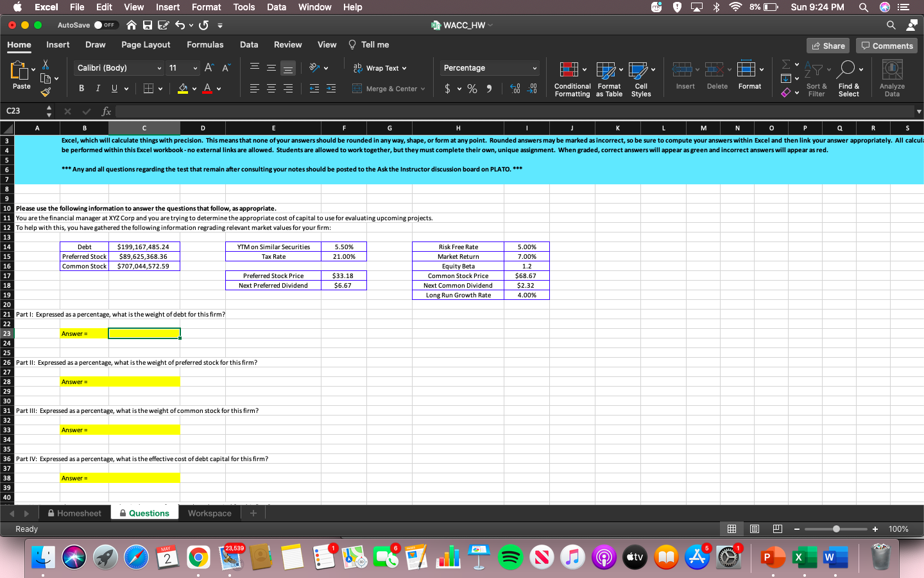Open the Workspace sheet tab
Image resolution: width=924 pixels, height=578 pixels.
point(209,513)
